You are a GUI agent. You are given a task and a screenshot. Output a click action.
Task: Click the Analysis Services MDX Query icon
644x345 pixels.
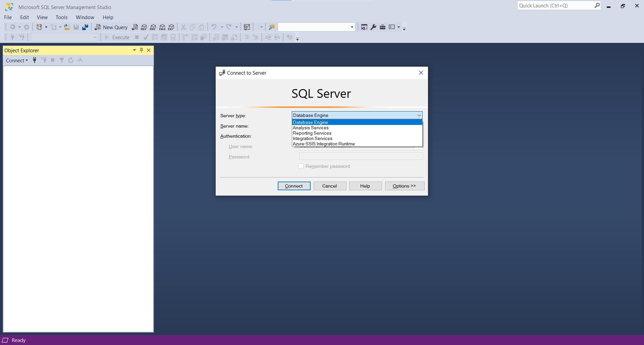pos(144,27)
